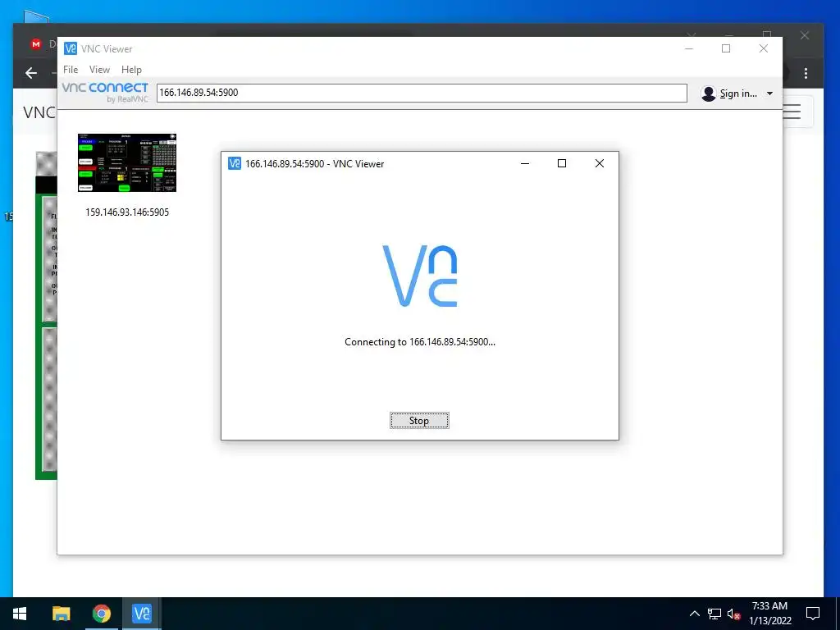The width and height of the screenshot is (840, 630).
Task: Click the muted volume tray icon
Action: pyautogui.click(x=734, y=614)
